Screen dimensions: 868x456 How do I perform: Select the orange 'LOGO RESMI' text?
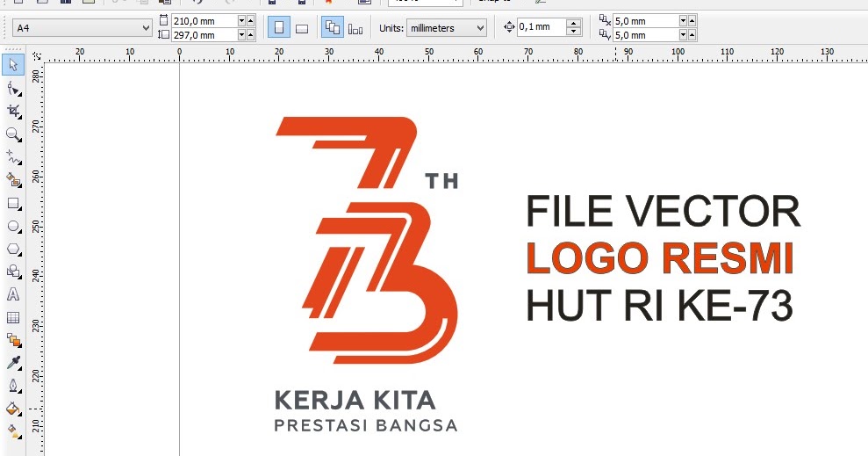[x=660, y=258]
